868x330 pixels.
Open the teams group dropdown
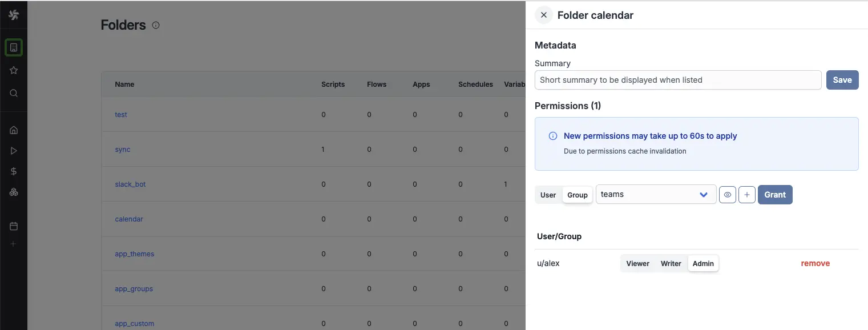click(655, 194)
